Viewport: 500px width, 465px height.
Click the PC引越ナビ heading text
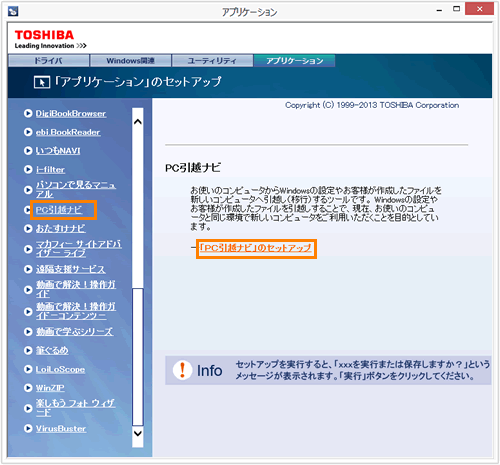[x=193, y=168]
